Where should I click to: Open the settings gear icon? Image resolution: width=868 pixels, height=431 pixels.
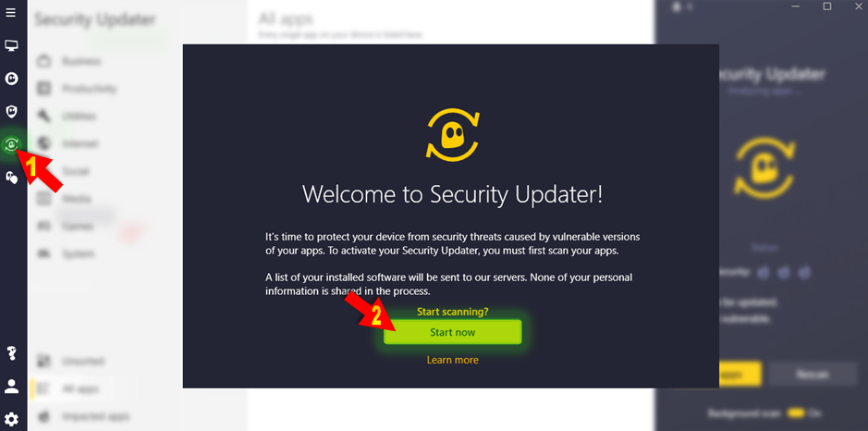pos(11,419)
